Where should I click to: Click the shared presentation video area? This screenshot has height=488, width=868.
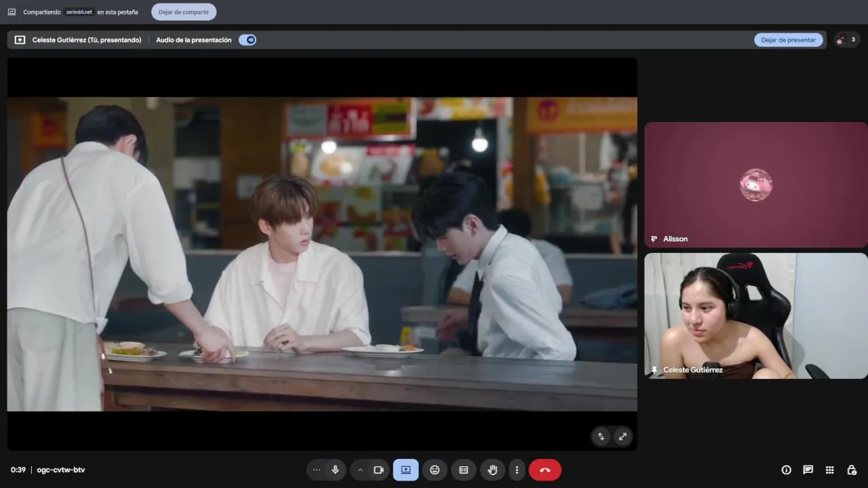click(x=322, y=254)
